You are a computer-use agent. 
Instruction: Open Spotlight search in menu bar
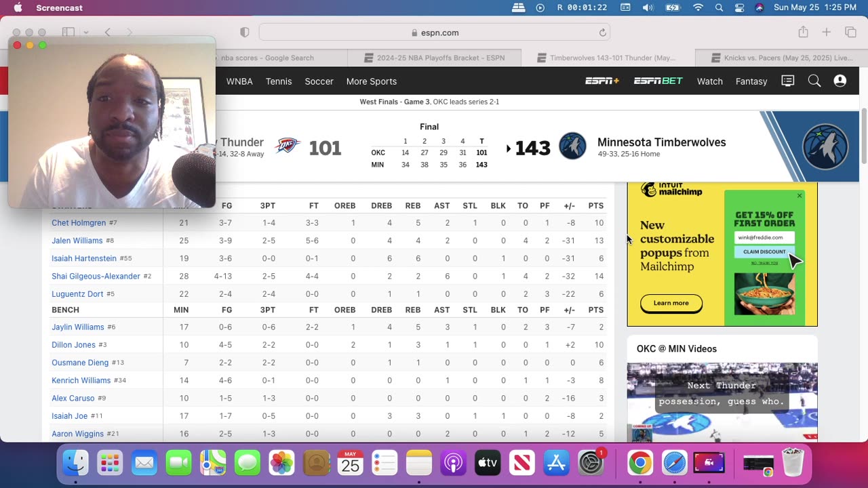click(719, 7)
